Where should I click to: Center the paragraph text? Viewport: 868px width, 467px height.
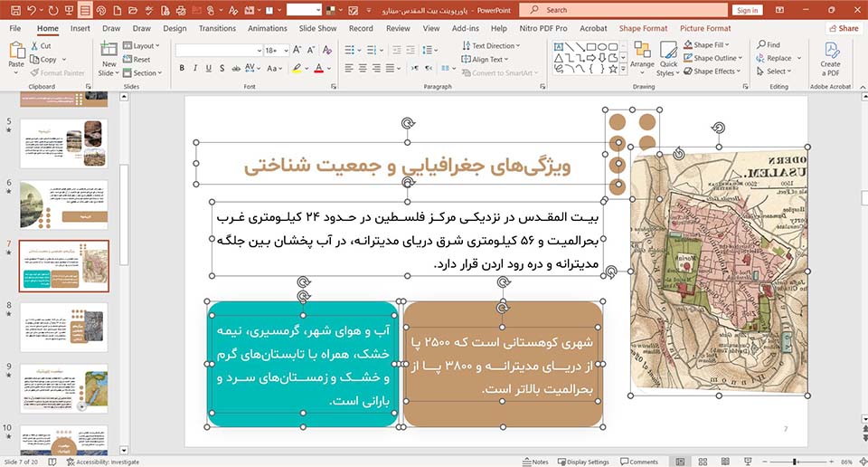tap(363, 68)
